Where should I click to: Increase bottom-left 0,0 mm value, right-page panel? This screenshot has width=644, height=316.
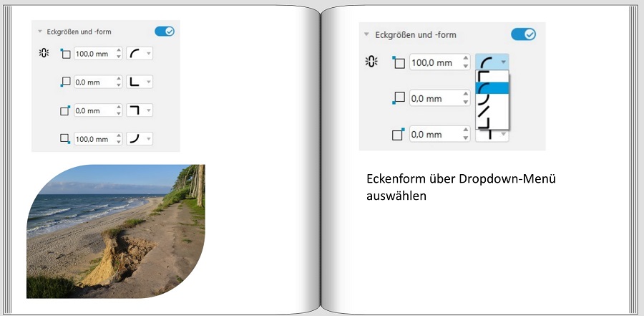coord(466,95)
